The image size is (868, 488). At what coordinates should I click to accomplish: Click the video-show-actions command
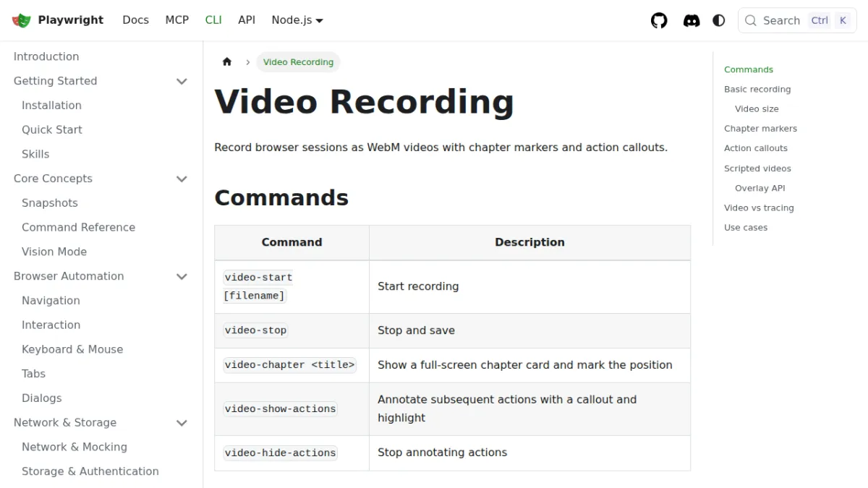point(281,409)
